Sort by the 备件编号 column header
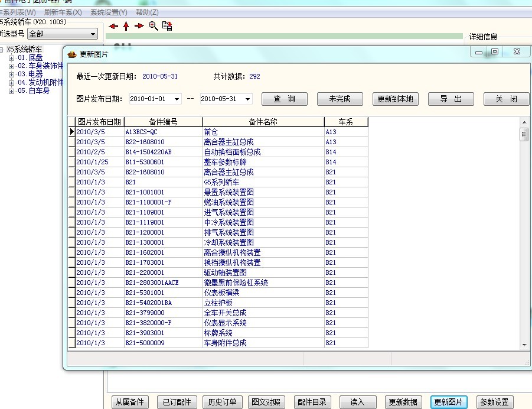The width and height of the screenshot is (532, 409). 163,122
